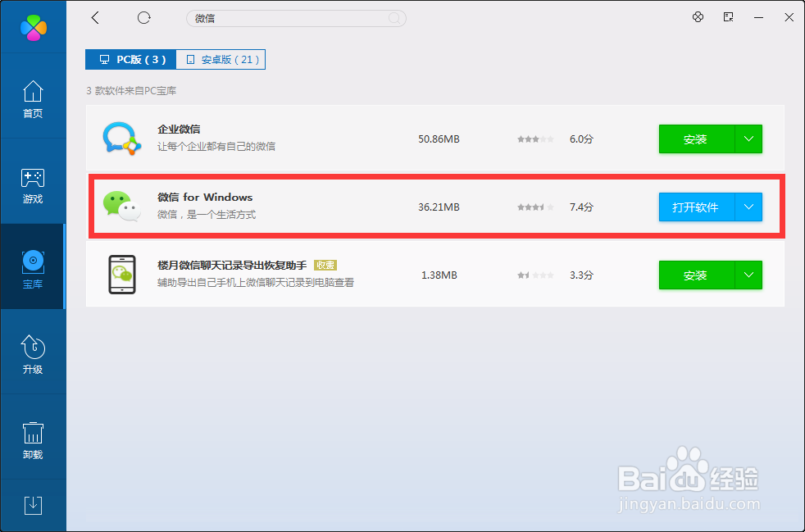Open the 卸载 uninstall section
805x532 pixels.
(x=33, y=440)
